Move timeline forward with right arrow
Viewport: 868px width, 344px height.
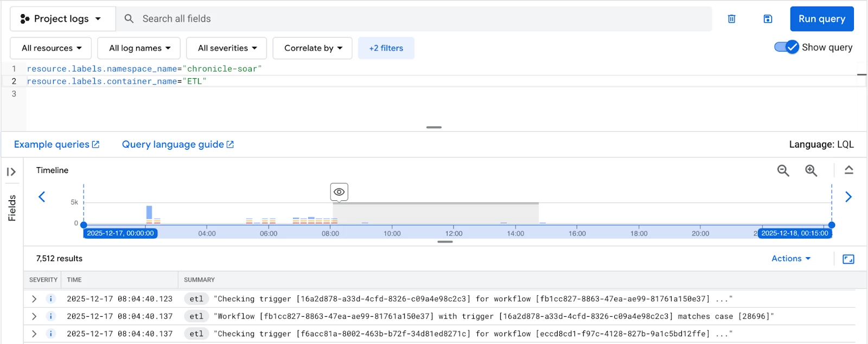848,196
